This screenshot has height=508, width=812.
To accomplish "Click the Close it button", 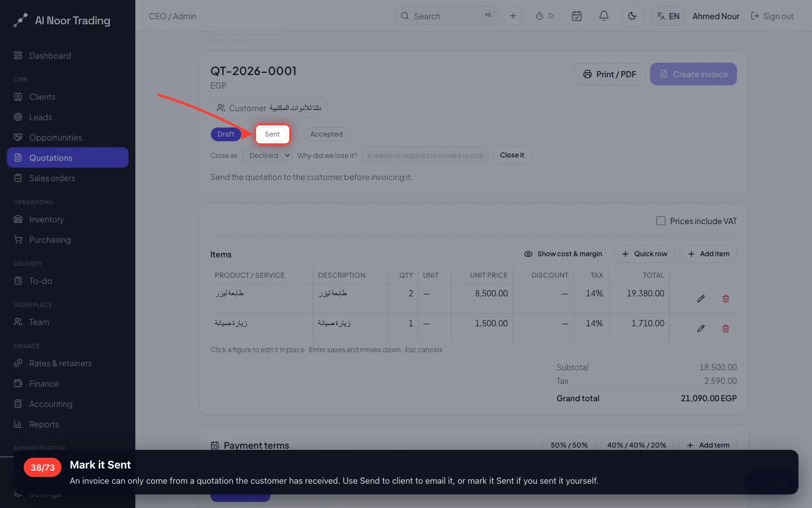I will (512, 155).
